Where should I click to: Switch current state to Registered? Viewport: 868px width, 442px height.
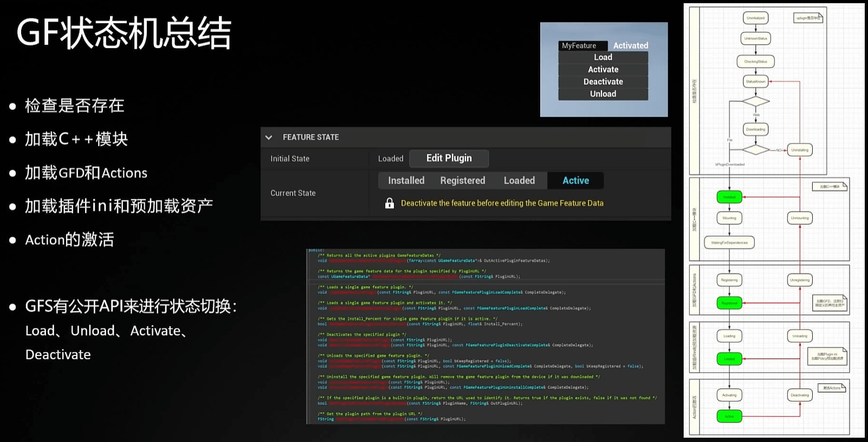(462, 180)
